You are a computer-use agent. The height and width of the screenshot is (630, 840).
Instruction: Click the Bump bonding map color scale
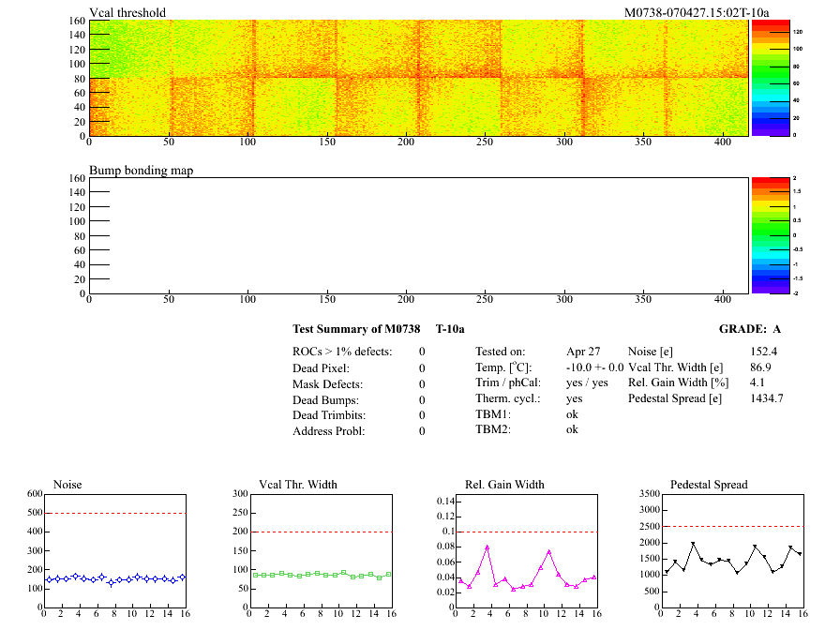769,234
